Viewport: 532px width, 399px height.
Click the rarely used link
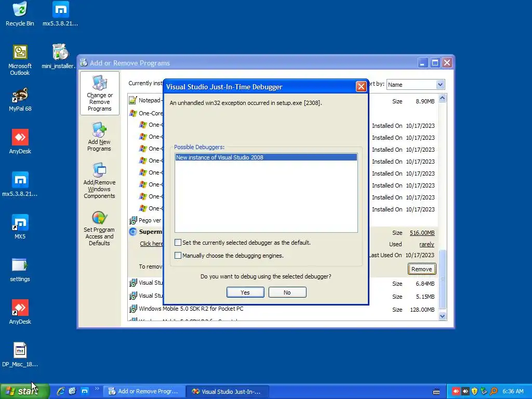pyautogui.click(x=427, y=244)
